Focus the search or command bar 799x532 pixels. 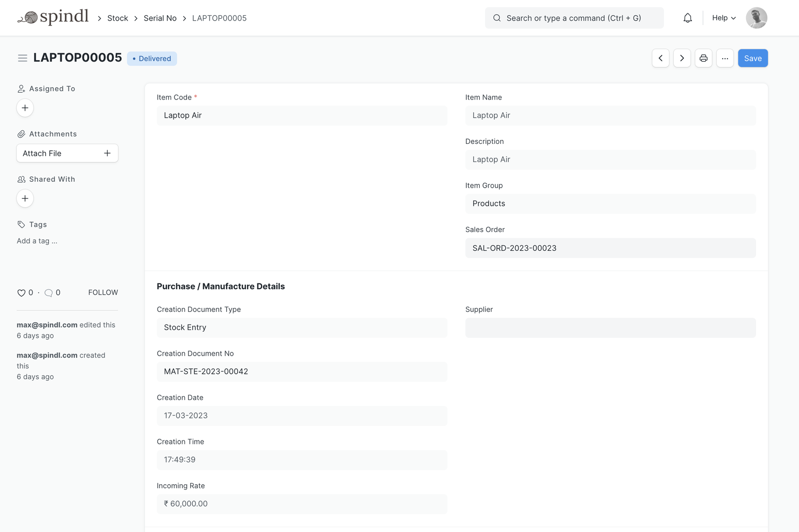click(x=574, y=18)
